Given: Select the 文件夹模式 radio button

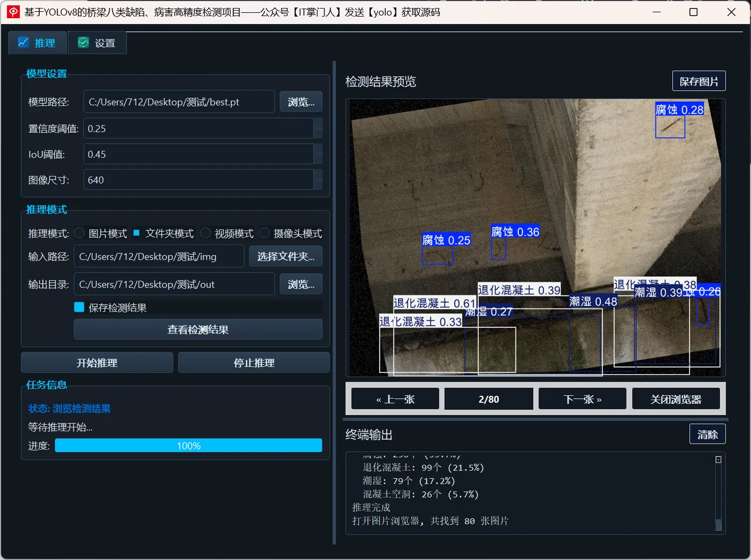Looking at the screenshot, I should (136, 233).
